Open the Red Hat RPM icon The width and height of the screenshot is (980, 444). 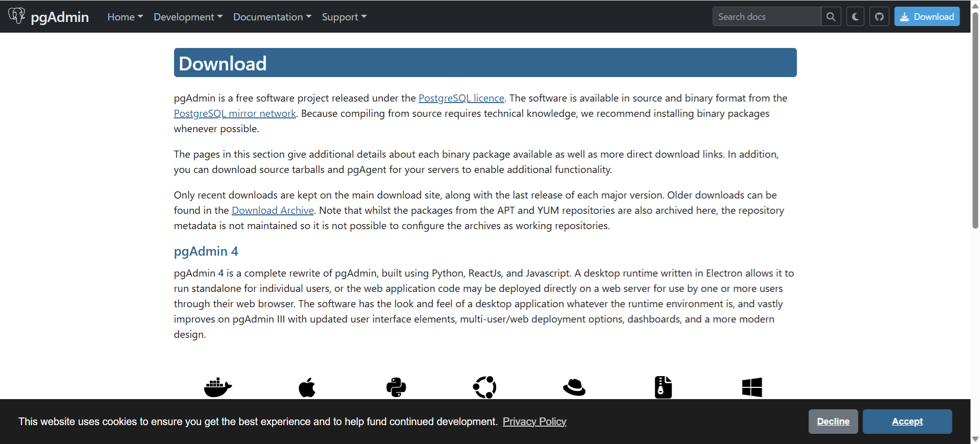[574, 387]
